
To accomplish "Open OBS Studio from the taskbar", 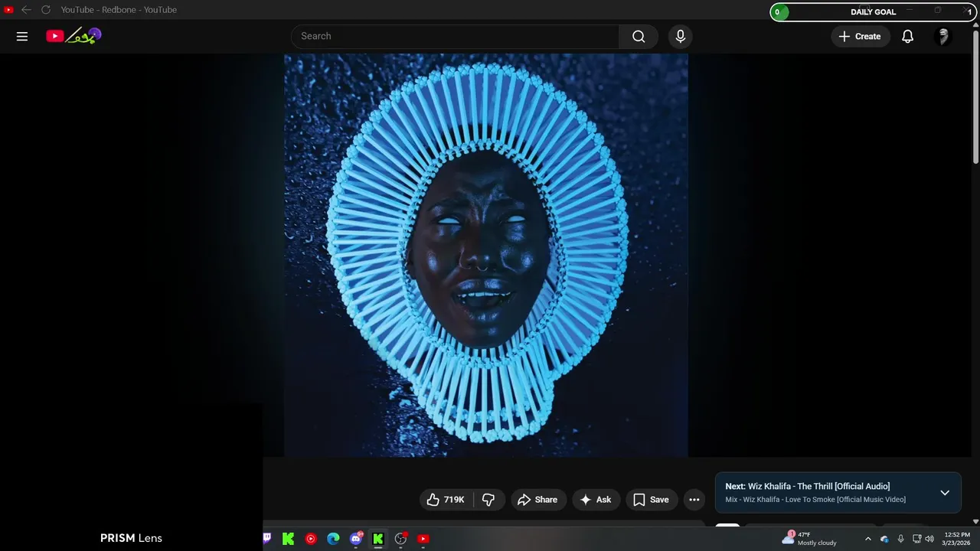I will [400, 539].
